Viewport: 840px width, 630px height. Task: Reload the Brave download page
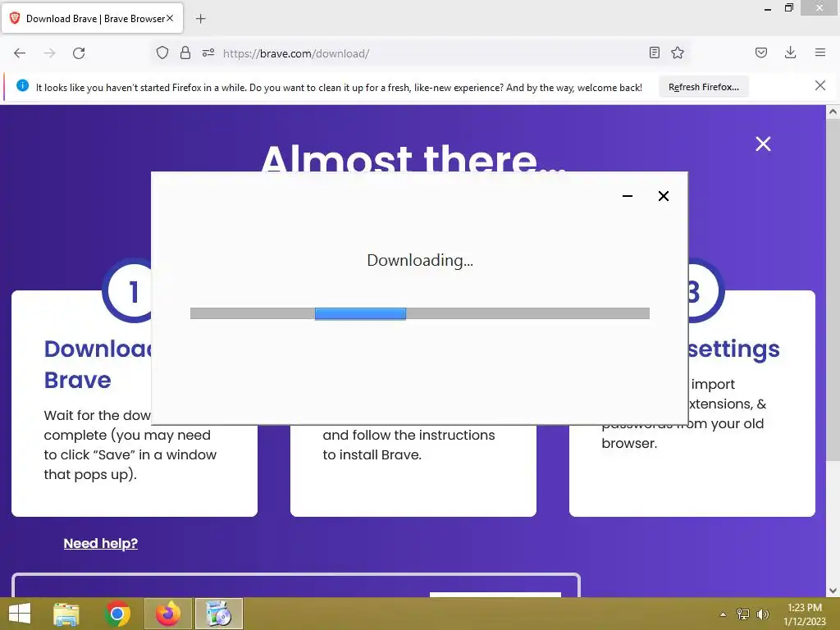pos(79,53)
